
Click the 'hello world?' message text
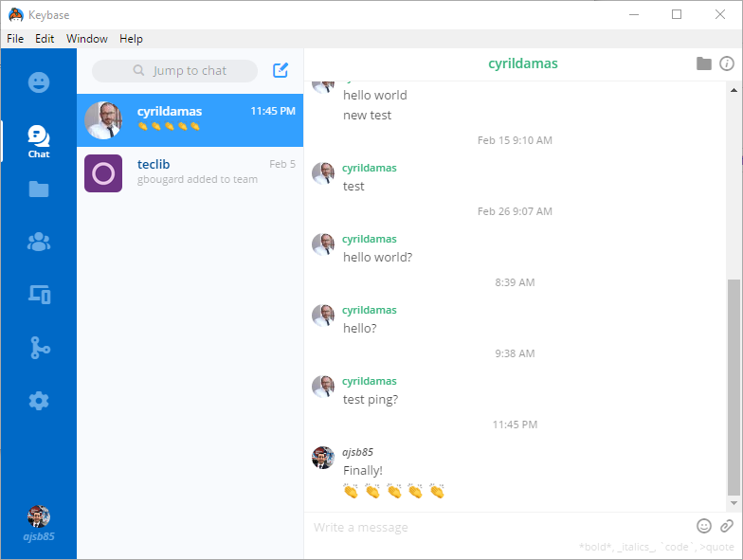[x=377, y=258]
